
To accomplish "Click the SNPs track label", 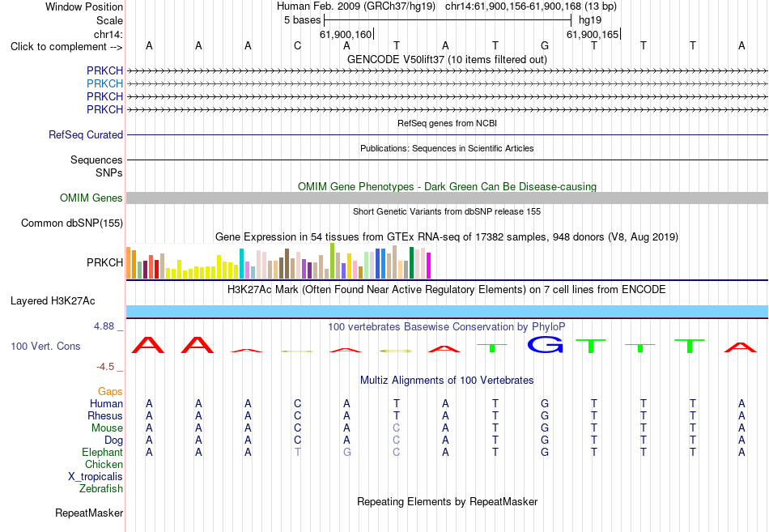I will 109,172.
